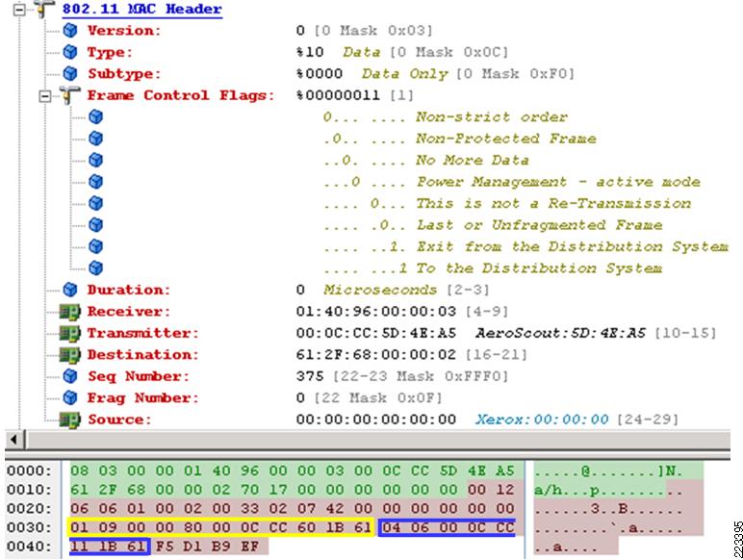Click receiver value 01:40:96:00:00:03

[x=376, y=312]
